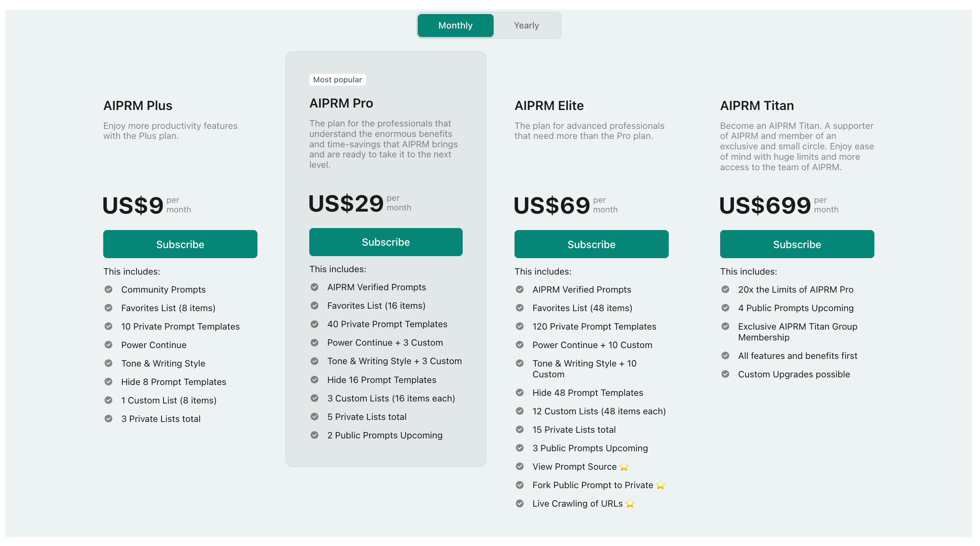Image resolution: width=980 pixels, height=546 pixels.
Task: Subscribe to AIPRM Titan for US$699
Action: (x=796, y=244)
